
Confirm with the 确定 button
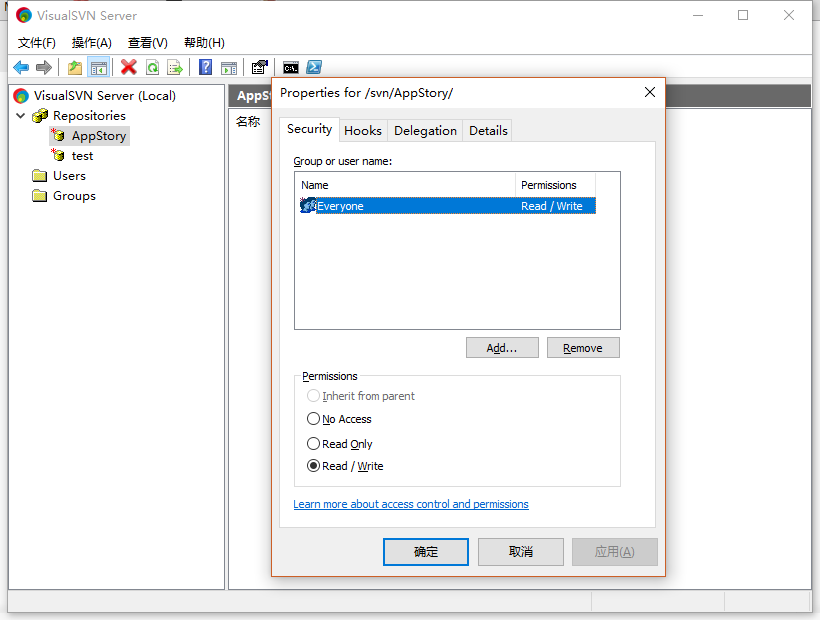click(x=426, y=552)
